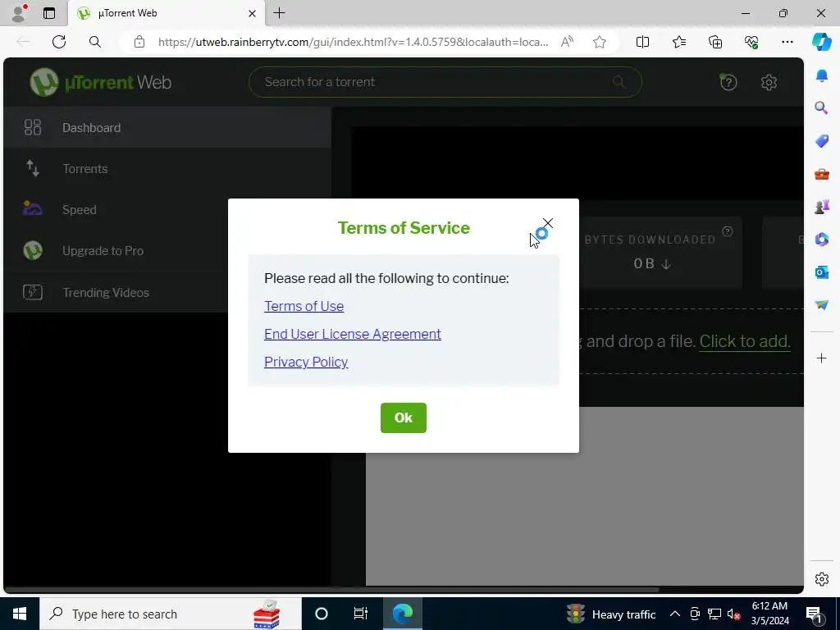Click the Speed gauge icon

[32, 208]
